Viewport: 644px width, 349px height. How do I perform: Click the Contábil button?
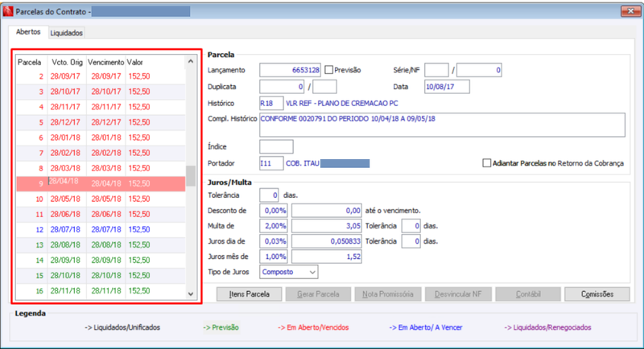528,294
